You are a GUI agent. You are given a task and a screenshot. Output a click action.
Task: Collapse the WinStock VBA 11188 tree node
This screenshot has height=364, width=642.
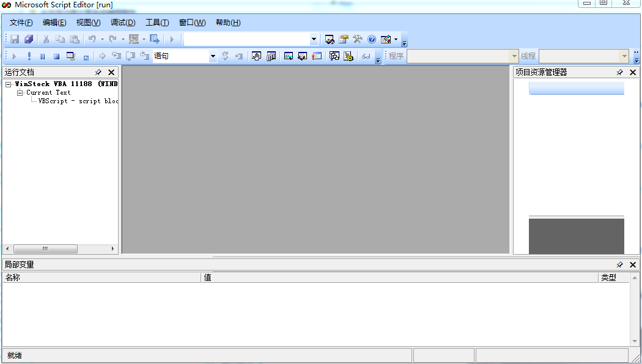[x=9, y=84]
